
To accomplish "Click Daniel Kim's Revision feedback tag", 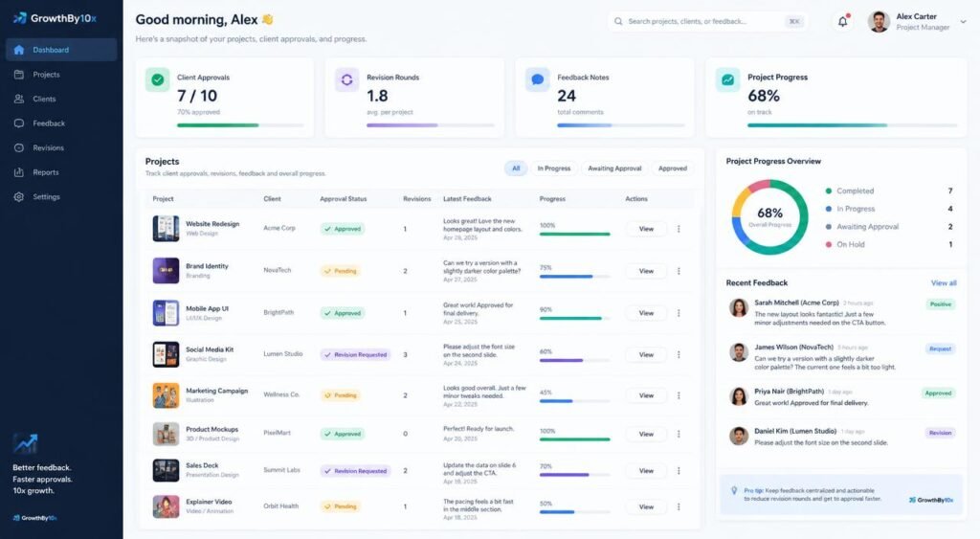I will click(940, 433).
